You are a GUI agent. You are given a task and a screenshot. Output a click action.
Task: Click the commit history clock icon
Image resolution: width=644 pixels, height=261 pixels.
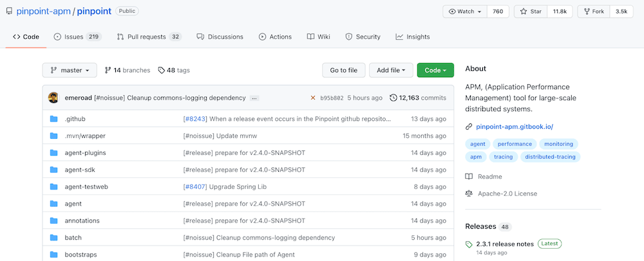(393, 98)
